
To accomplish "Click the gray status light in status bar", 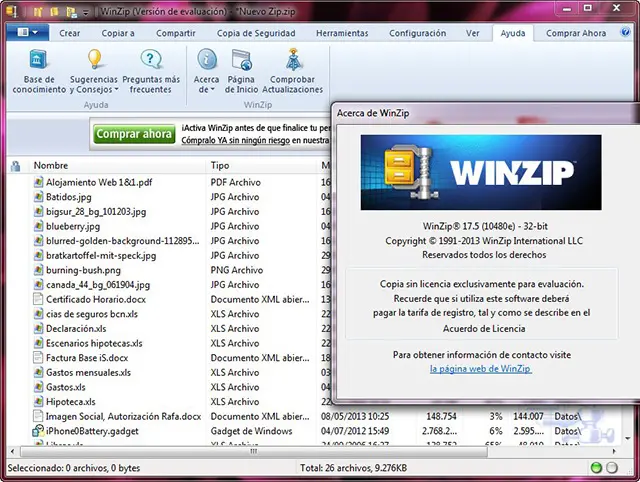I will click(x=612, y=467).
